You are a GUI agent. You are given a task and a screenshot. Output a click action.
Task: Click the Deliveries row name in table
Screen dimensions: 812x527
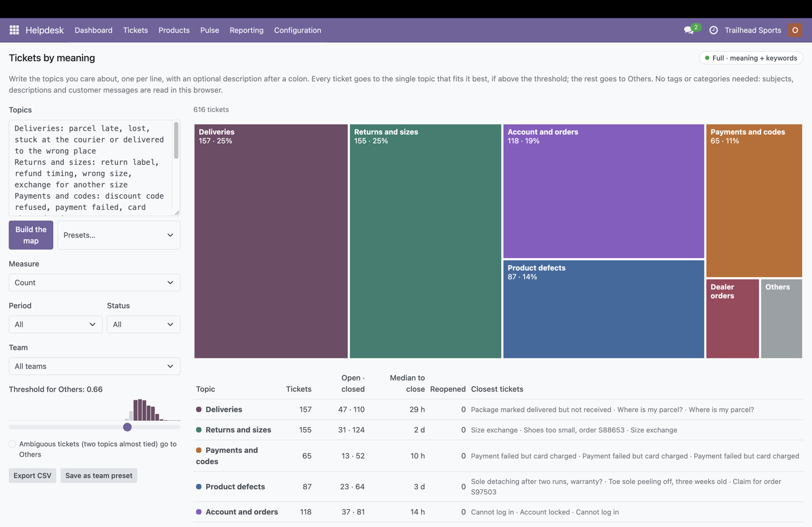pos(224,409)
